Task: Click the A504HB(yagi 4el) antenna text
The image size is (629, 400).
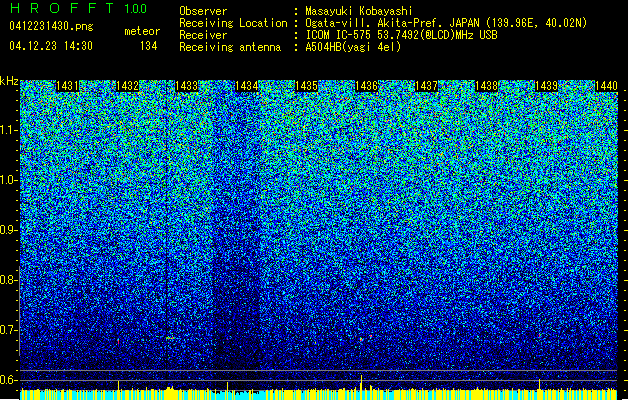Action: point(353,47)
